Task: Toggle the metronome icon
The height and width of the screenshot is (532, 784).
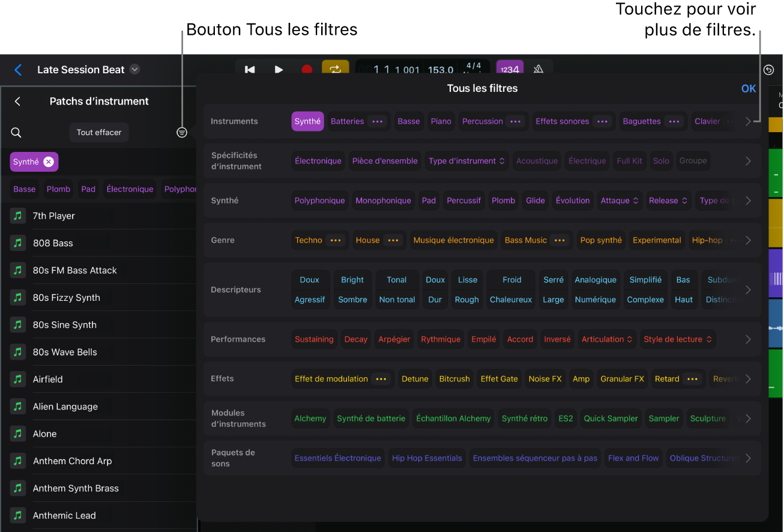Action: tap(538, 70)
